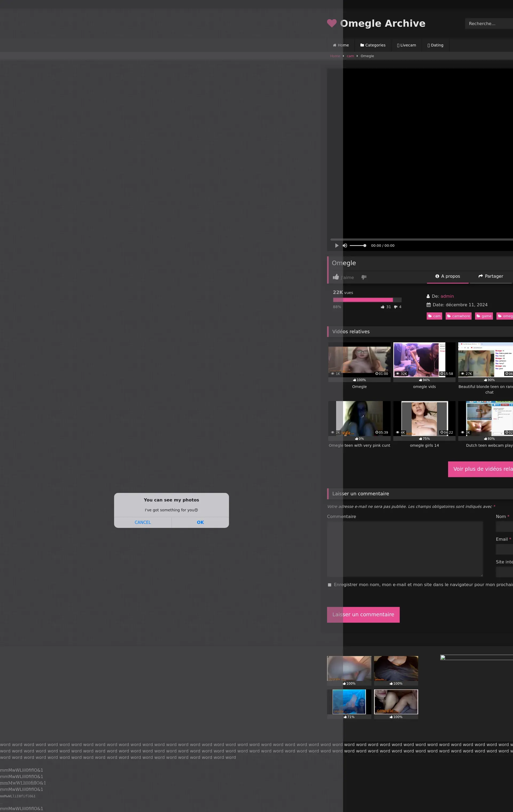Open the Categories menu item

(x=373, y=45)
